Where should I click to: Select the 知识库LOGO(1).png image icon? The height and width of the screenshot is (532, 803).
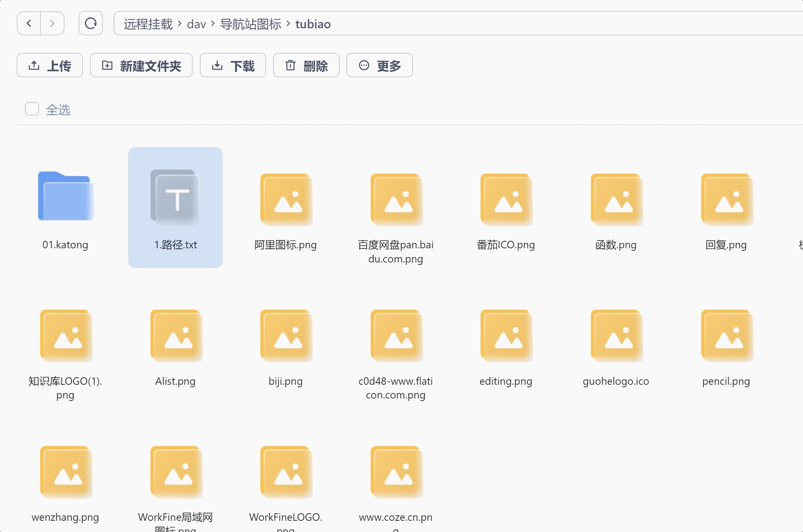click(x=66, y=336)
